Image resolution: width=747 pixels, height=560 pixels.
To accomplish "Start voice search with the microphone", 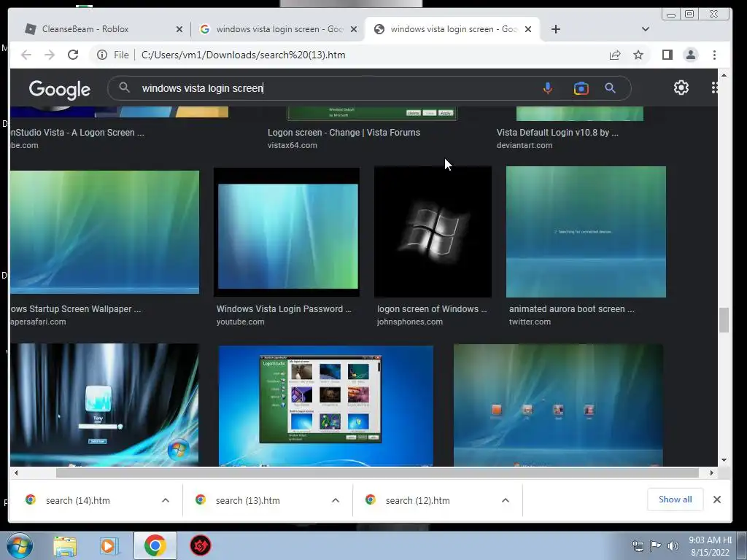I will [548, 88].
